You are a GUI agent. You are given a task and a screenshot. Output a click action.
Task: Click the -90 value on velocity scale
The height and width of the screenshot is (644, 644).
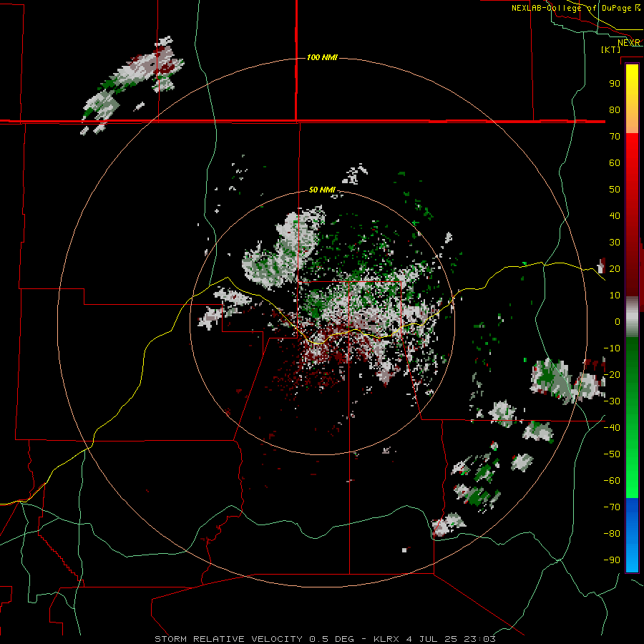pos(612,560)
